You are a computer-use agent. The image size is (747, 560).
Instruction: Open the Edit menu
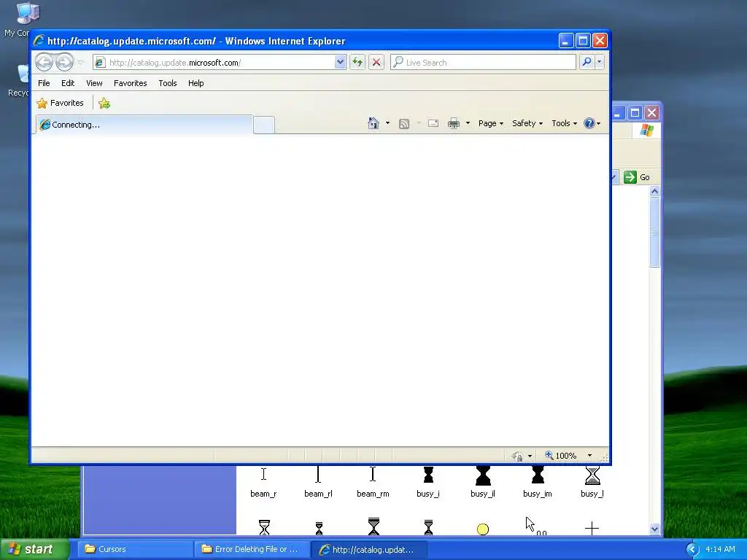68,83
